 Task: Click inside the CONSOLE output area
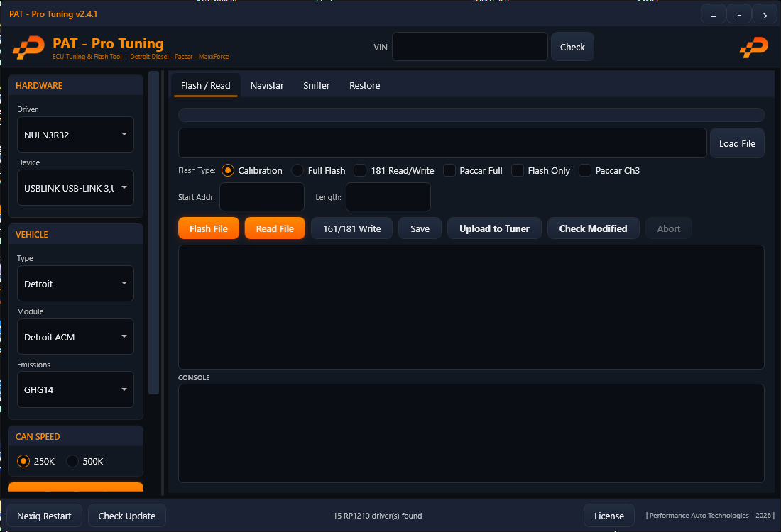coord(471,433)
